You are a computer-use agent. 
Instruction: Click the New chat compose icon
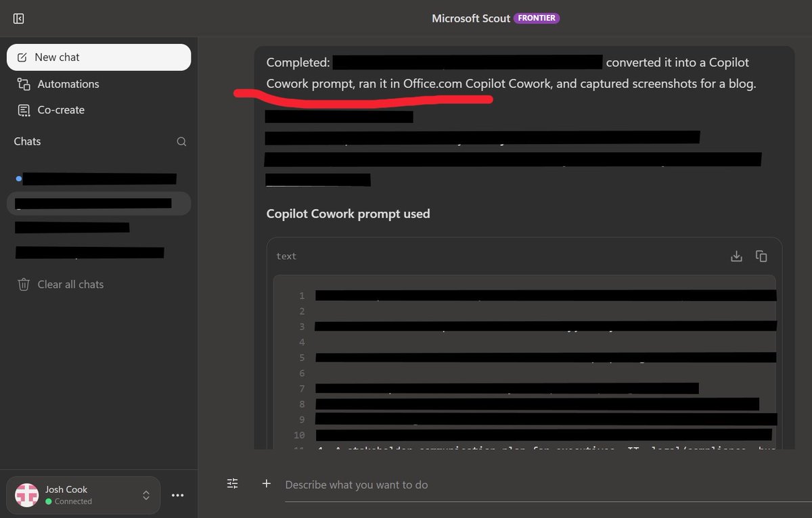point(22,57)
